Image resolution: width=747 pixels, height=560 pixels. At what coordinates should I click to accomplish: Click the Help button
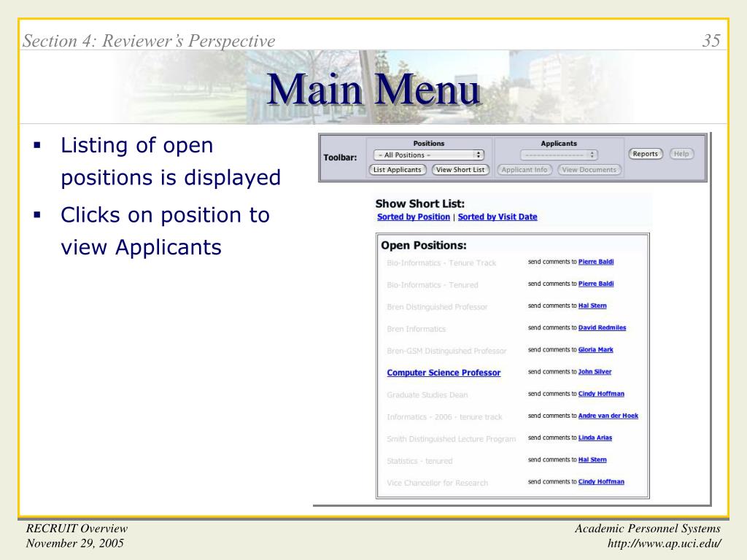681,154
